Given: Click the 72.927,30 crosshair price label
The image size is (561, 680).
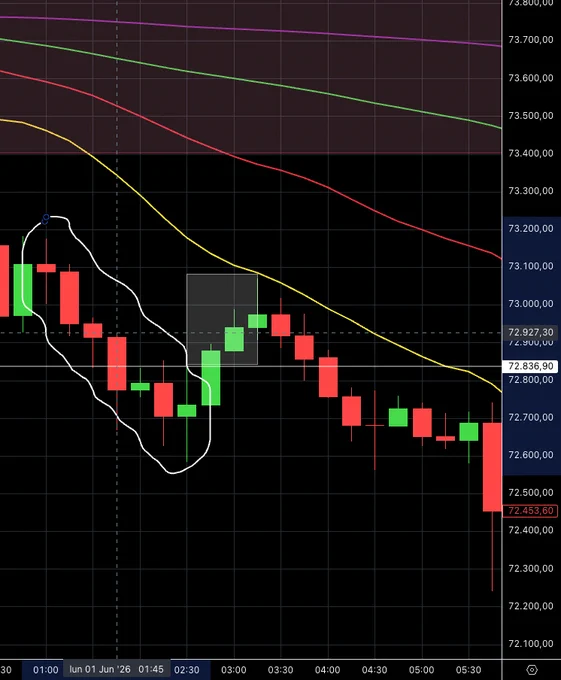Looking at the screenshot, I should 531,333.
